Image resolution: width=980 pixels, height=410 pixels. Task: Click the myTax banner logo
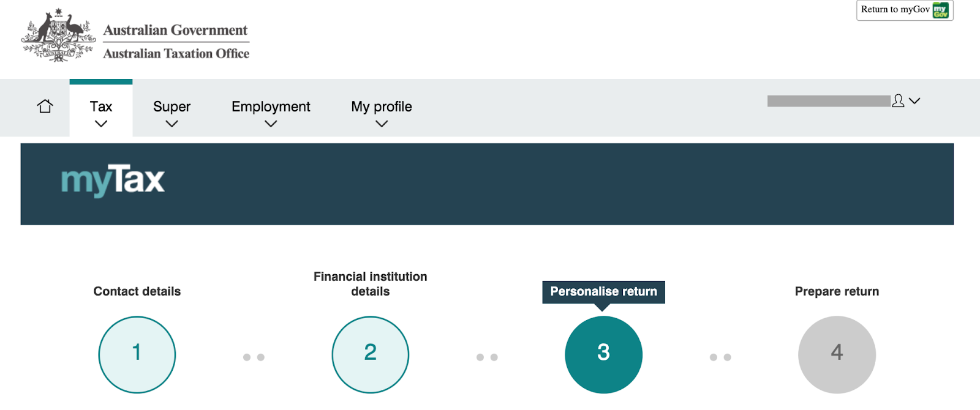coord(113,181)
